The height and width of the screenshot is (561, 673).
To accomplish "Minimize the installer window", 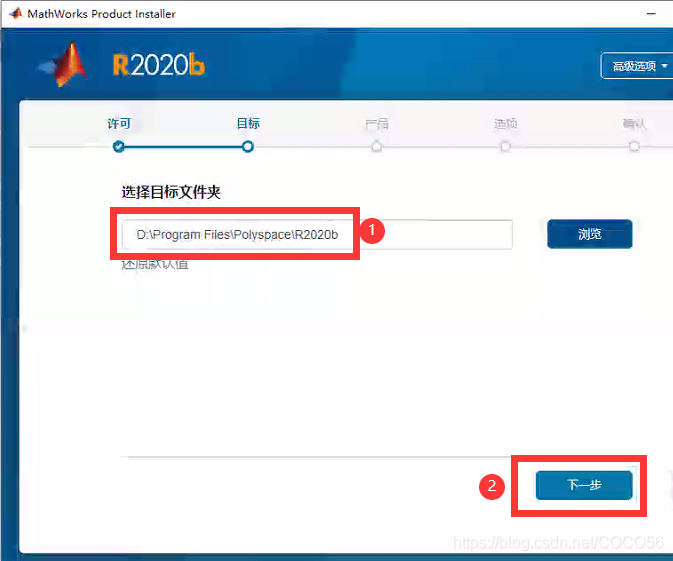I will click(651, 14).
